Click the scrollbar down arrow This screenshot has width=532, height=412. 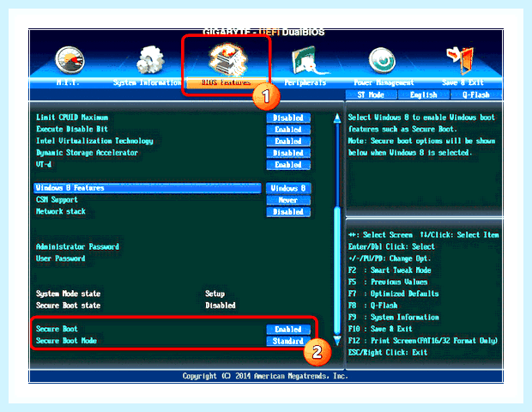[x=337, y=341]
